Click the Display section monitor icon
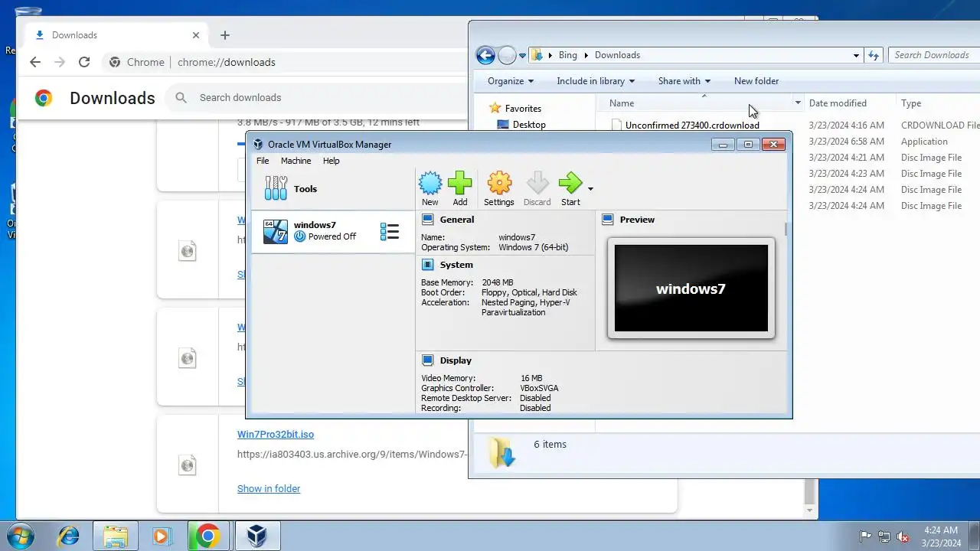This screenshot has width=980, height=551. (427, 360)
